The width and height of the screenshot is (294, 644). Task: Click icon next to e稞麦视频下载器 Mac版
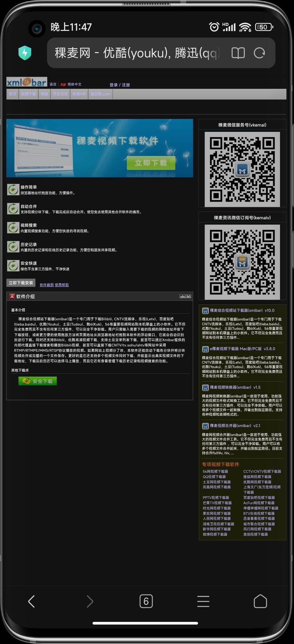[205, 349]
